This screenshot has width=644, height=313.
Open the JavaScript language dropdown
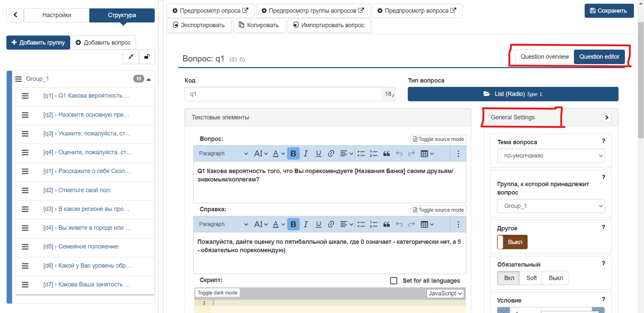click(x=445, y=294)
